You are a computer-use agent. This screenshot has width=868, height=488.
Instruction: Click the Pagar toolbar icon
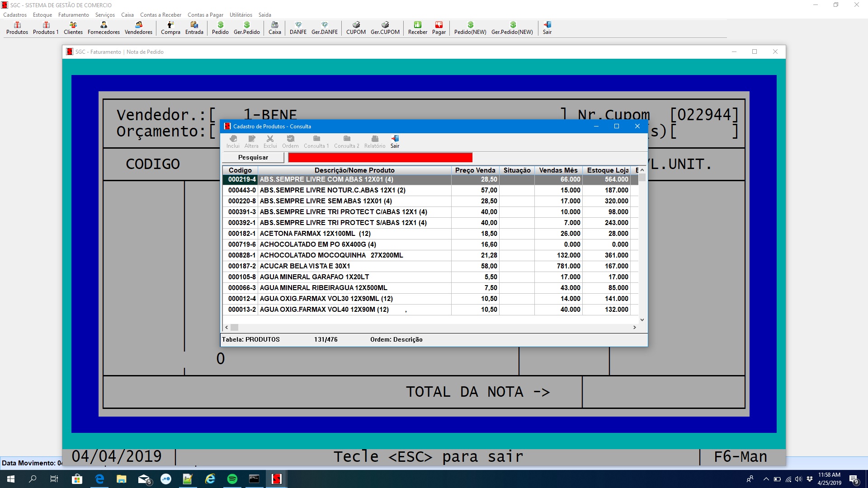[x=439, y=28]
